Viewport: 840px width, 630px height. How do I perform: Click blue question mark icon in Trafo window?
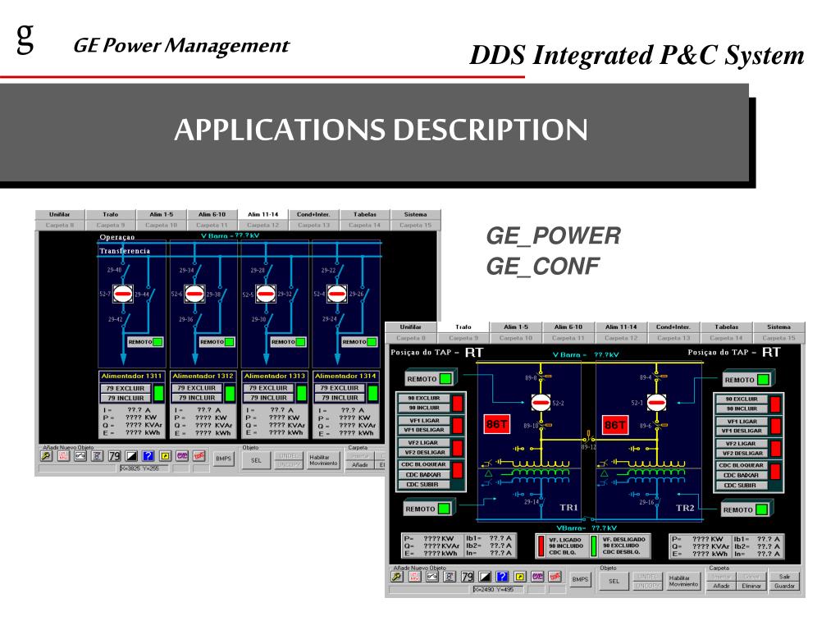click(x=502, y=577)
